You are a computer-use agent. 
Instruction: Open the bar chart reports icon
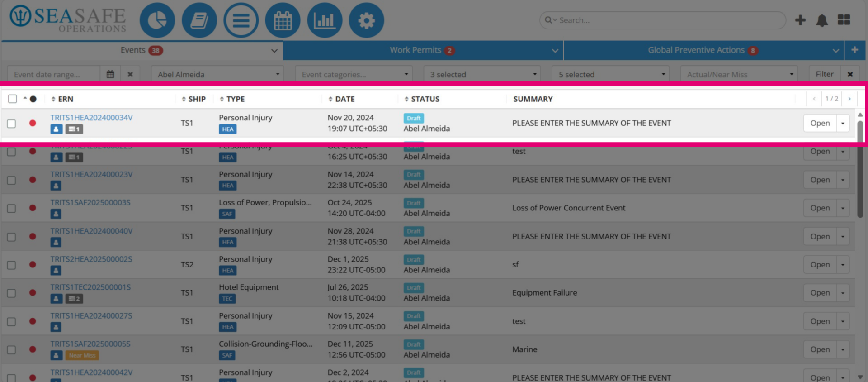click(x=325, y=20)
